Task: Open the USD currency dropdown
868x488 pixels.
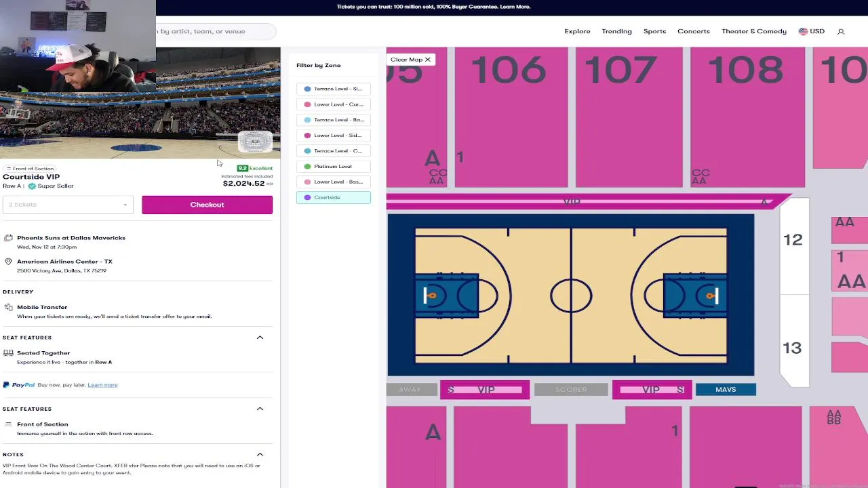Action: click(812, 31)
